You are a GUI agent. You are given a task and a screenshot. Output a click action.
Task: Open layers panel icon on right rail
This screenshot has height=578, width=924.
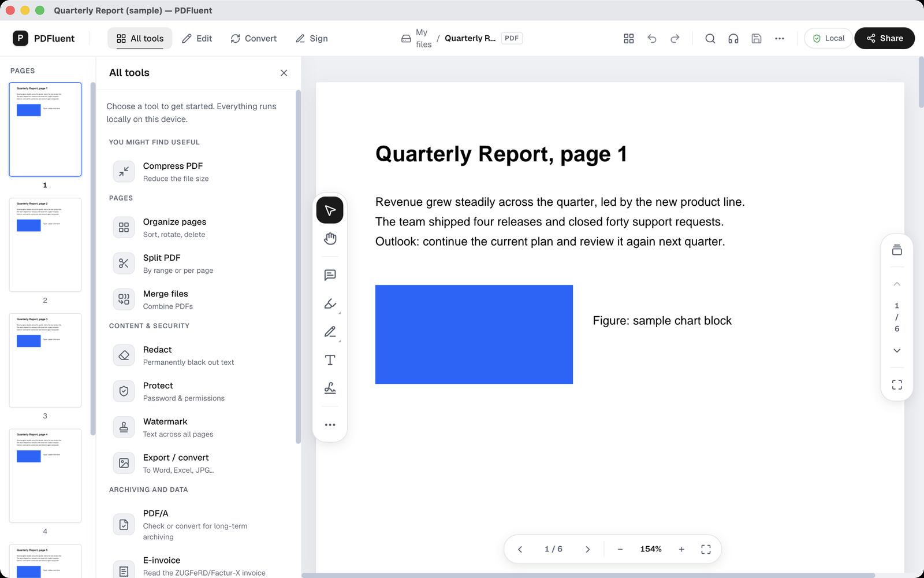click(x=897, y=250)
